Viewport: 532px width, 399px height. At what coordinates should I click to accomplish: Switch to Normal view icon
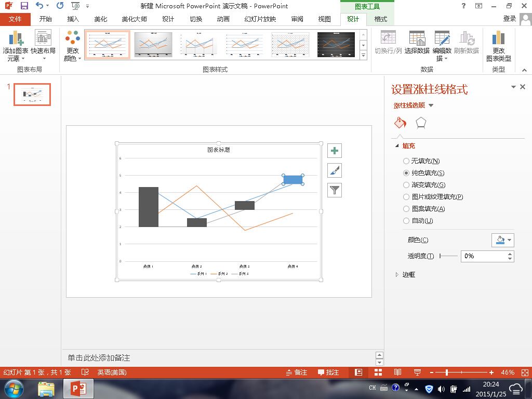point(358,372)
